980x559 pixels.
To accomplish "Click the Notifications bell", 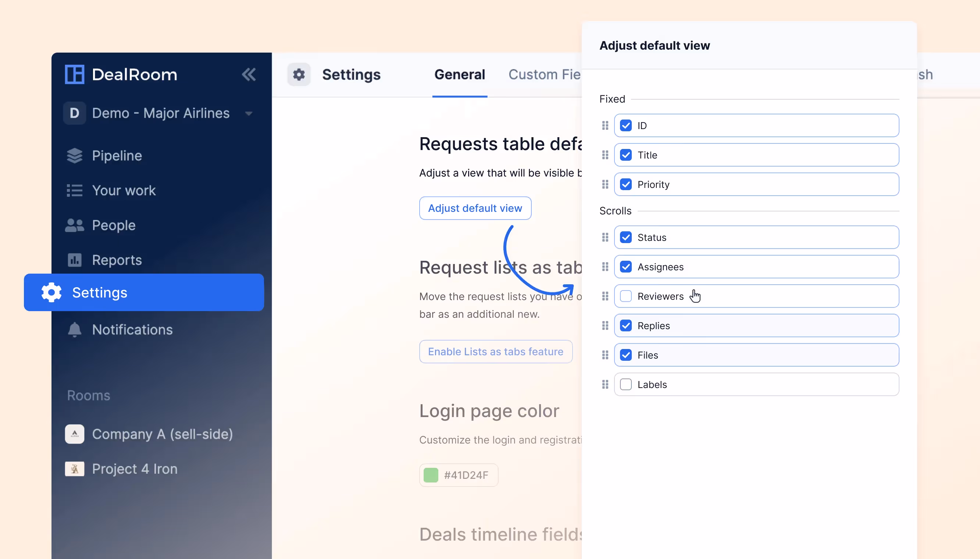I will [x=74, y=330].
